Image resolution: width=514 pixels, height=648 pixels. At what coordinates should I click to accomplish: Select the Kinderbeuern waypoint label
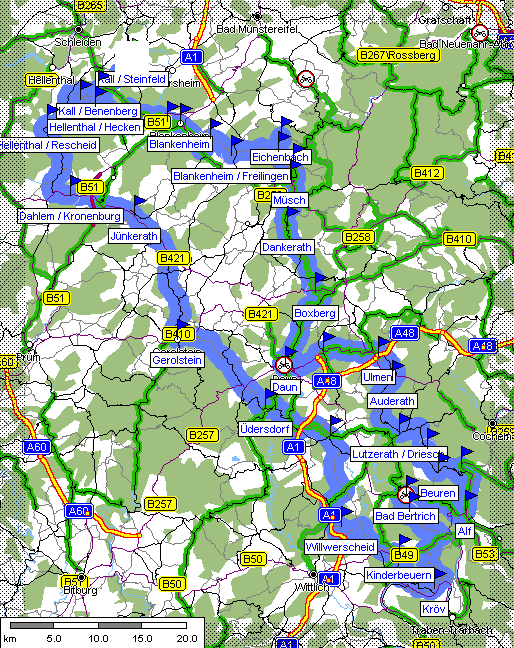click(x=399, y=575)
